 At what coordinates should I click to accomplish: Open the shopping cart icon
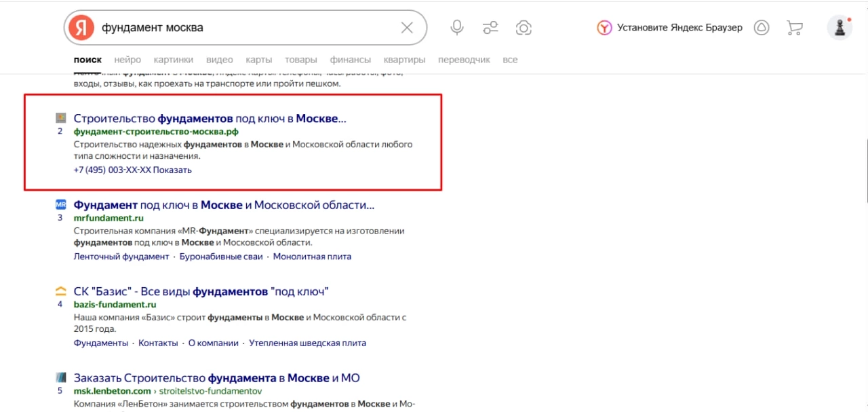point(794,28)
